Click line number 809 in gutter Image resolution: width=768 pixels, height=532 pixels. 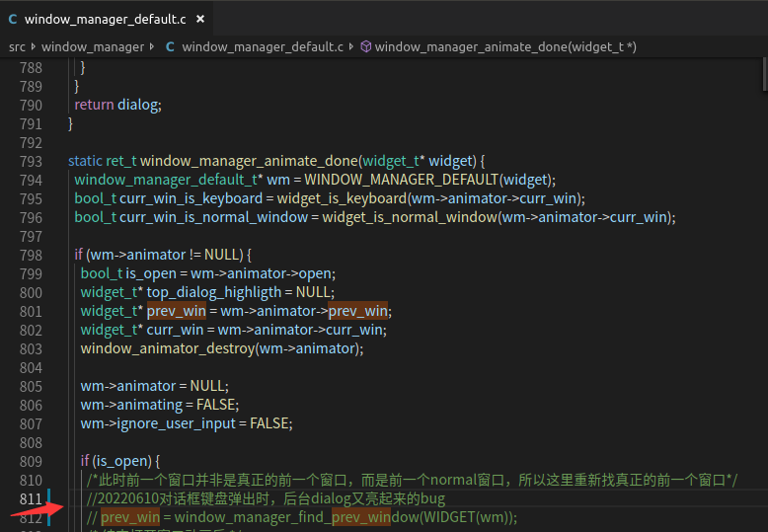[31, 462]
